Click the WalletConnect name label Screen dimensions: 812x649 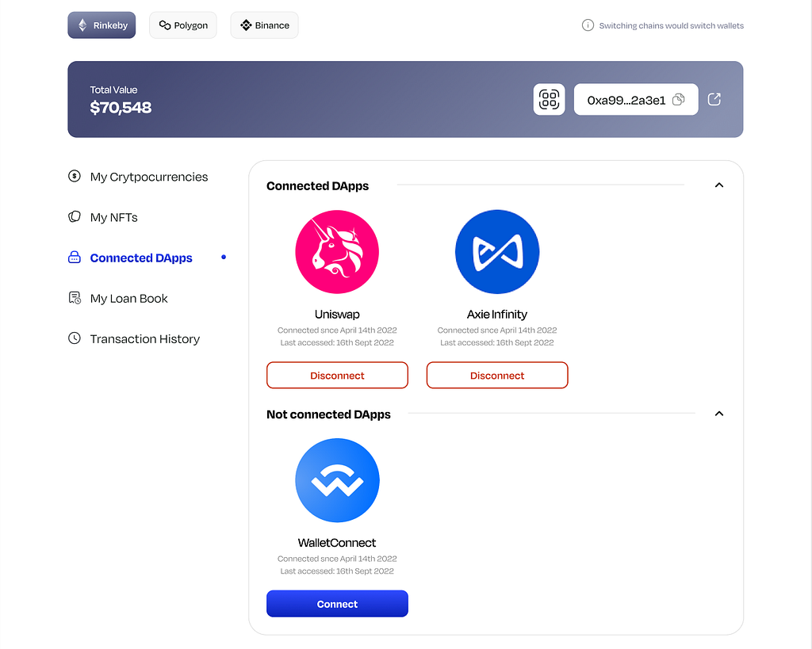click(x=337, y=543)
